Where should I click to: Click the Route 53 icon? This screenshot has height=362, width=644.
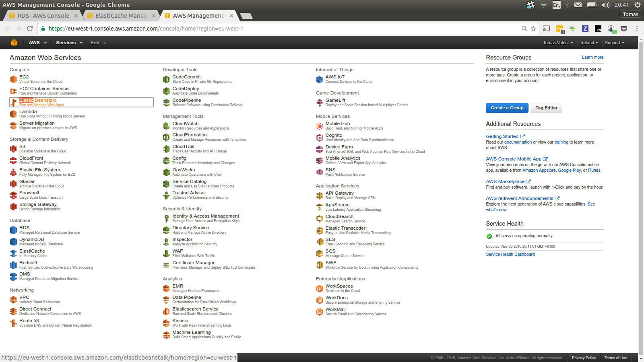tap(13, 323)
